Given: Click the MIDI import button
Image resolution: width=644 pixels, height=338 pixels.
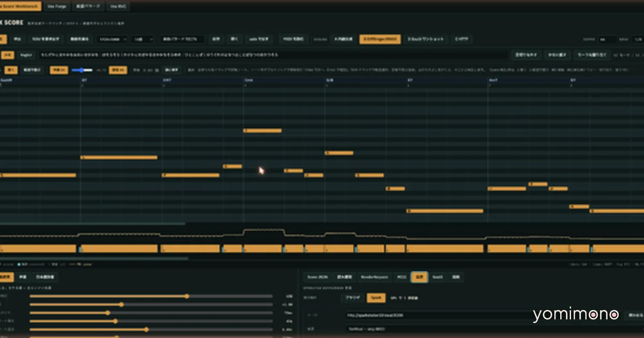Looking at the screenshot, I should [x=293, y=39].
